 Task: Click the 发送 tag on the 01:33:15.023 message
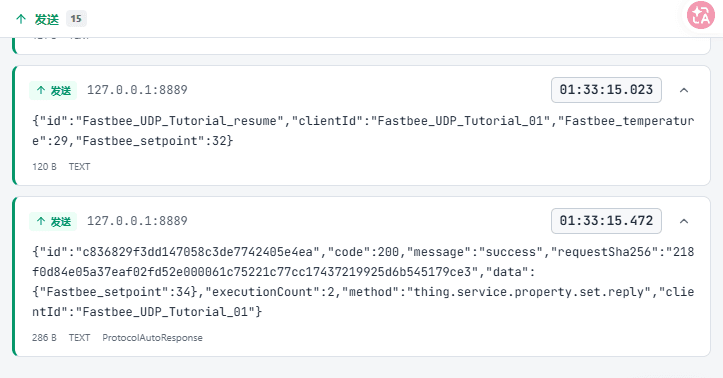(53, 90)
